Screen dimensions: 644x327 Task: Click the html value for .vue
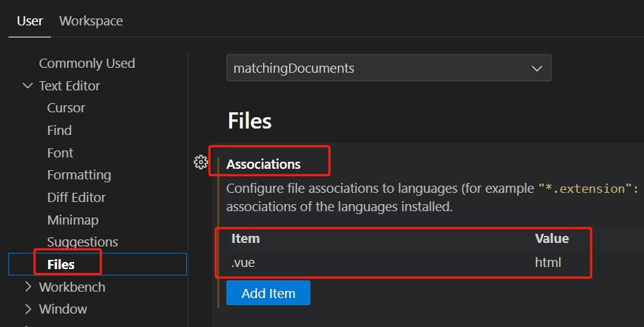click(548, 263)
